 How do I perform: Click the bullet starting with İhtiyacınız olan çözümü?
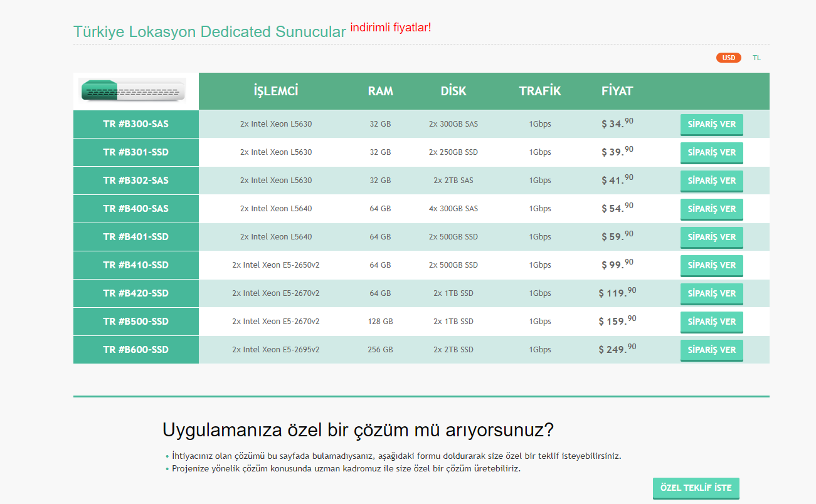pyautogui.click(x=396, y=456)
